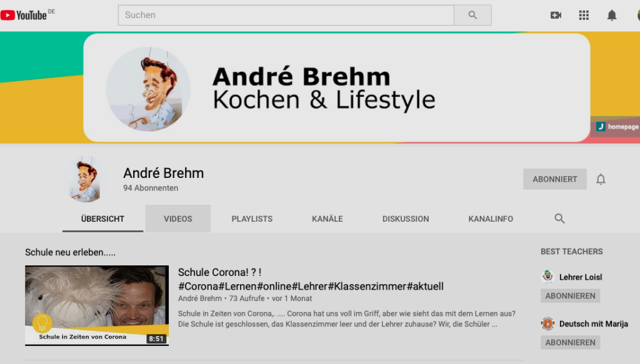This screenshot has height=364, width=640.
Task: Click the magnifier search button
Action: point(472,15)
